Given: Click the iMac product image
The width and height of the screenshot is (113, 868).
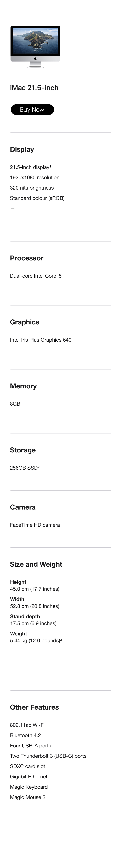Looking at the screenshot, I should (35, 46).
